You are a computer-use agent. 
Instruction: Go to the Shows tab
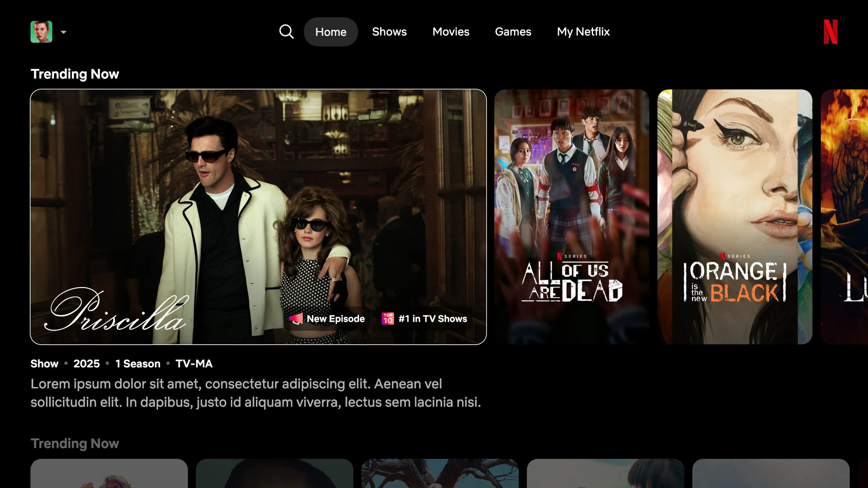click(389, 32)
